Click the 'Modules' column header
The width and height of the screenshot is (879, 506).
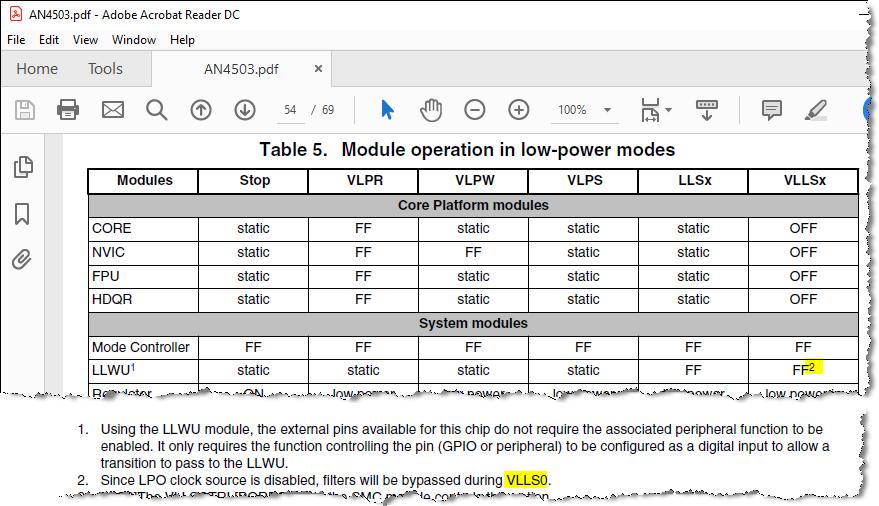point(145,180)
